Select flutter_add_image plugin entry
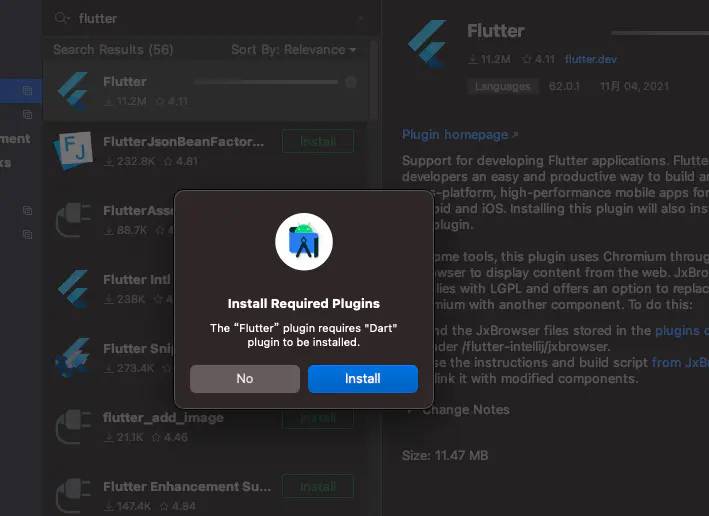The width and height of the screenshot is (709, 516). (x=206, y=426)
